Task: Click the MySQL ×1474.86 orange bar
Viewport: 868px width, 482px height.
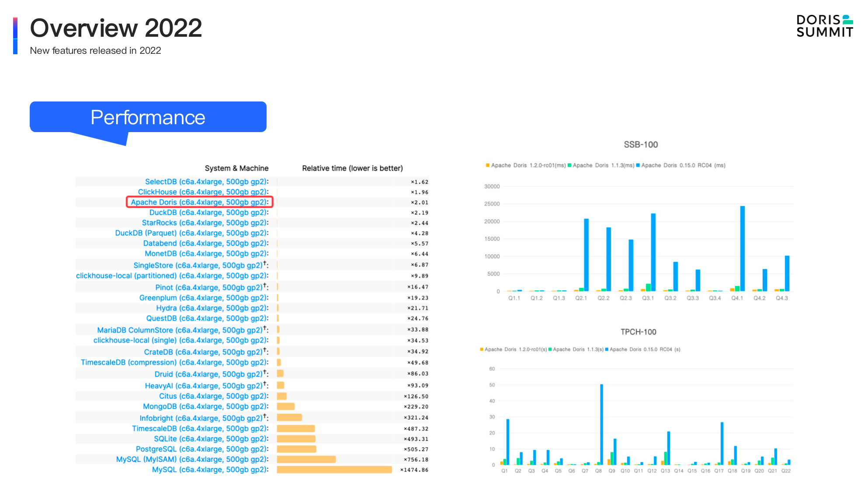Action: coord(334,470)
